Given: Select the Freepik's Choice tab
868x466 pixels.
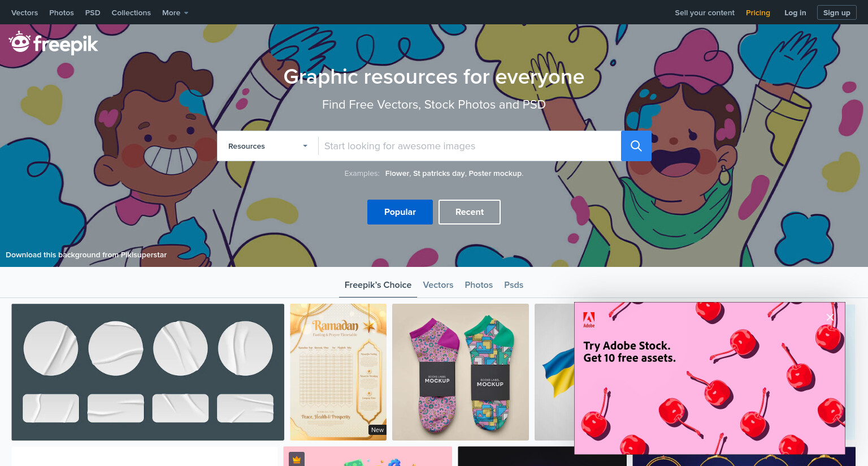Looking at the screenshot, I should point(378,285).
